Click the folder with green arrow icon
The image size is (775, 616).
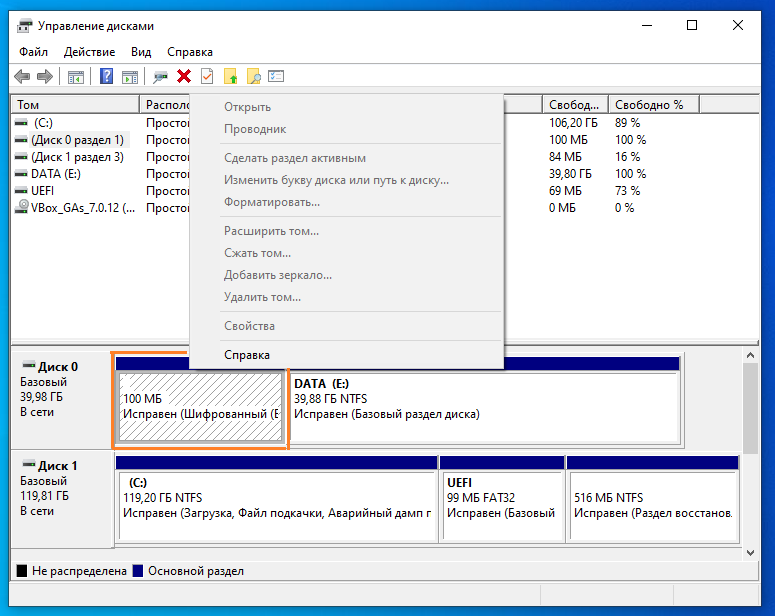pyautogui.click(x=230, y=77)
